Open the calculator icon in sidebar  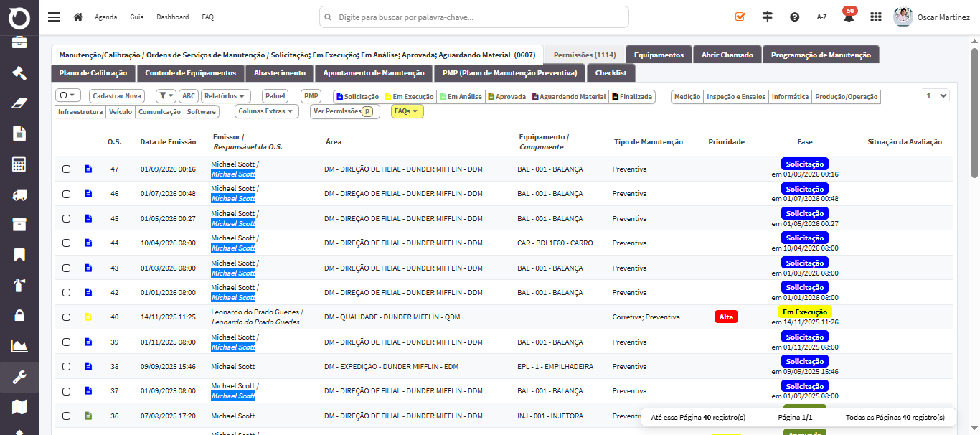coord(19,164)
